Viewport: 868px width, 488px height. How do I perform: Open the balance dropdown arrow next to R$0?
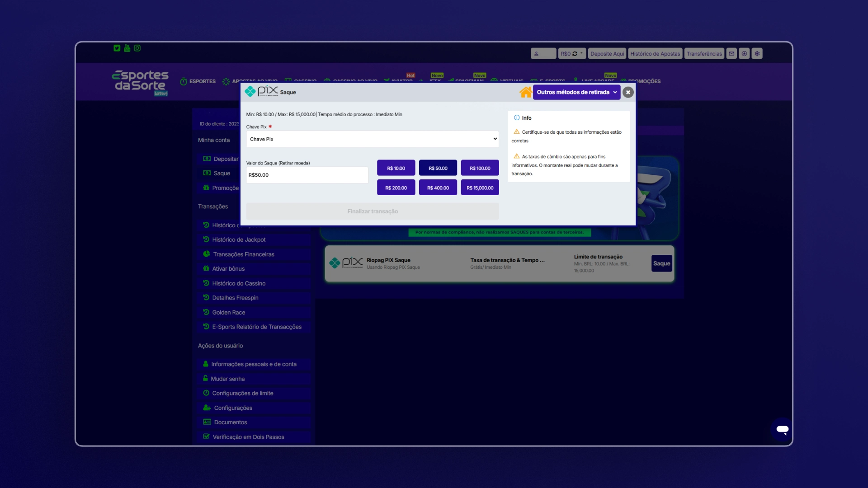[x=580, y=53]
